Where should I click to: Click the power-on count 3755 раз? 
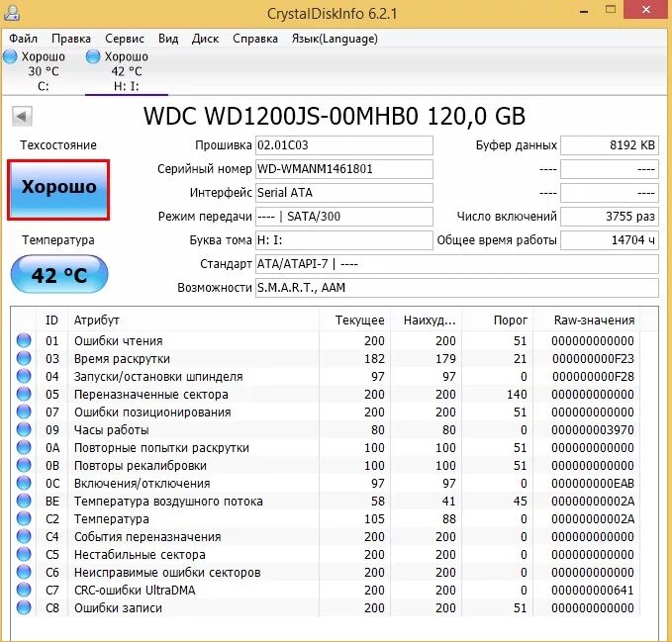pos(610,217)
